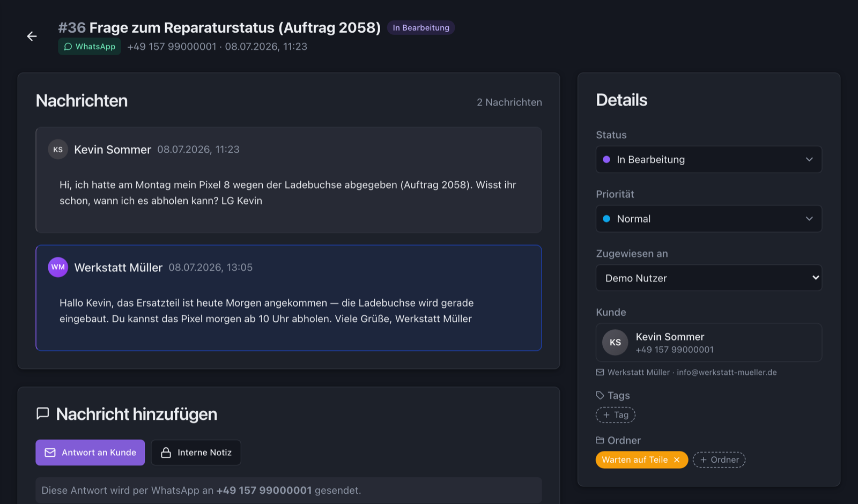Expand the Priorität dropdown set to Normal

coord(708,219)
